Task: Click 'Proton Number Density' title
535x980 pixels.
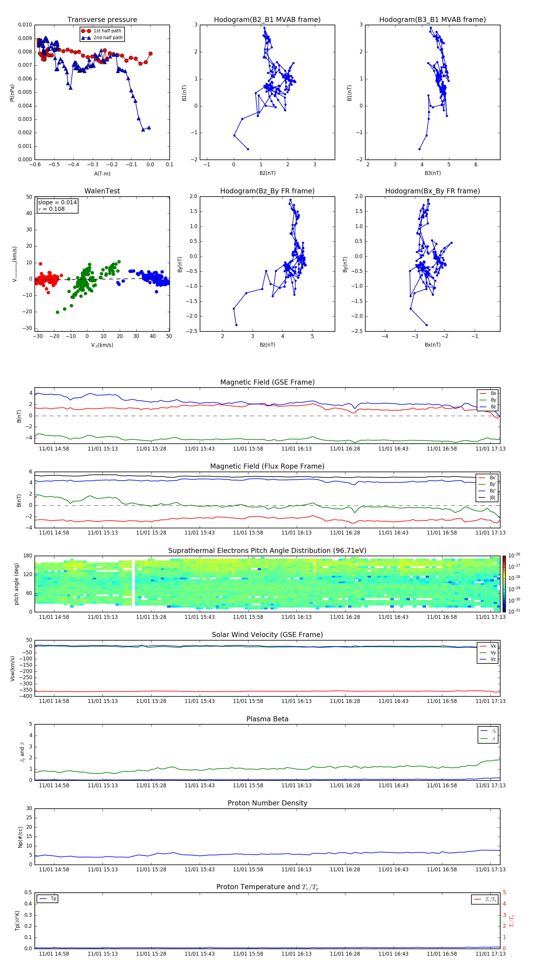Action: click(x=267, y=803)
